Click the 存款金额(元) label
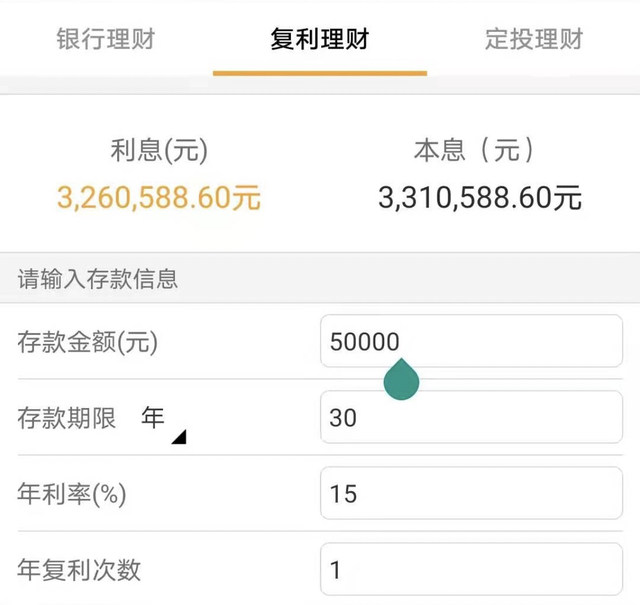 click(x=87, y=342)
